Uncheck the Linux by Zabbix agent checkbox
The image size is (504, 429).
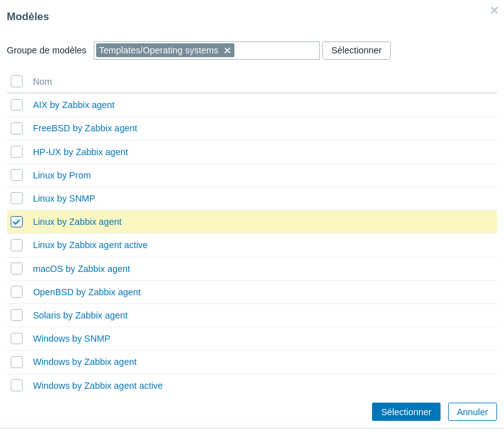click(x=17, y=222)
